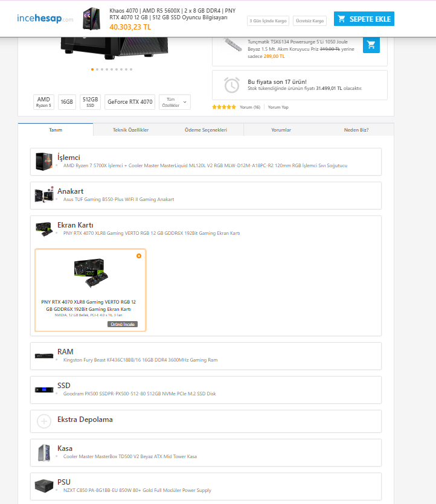Expand the Ekstra Depolama section
The image size is (436, 504).
(x=206, y=421)
